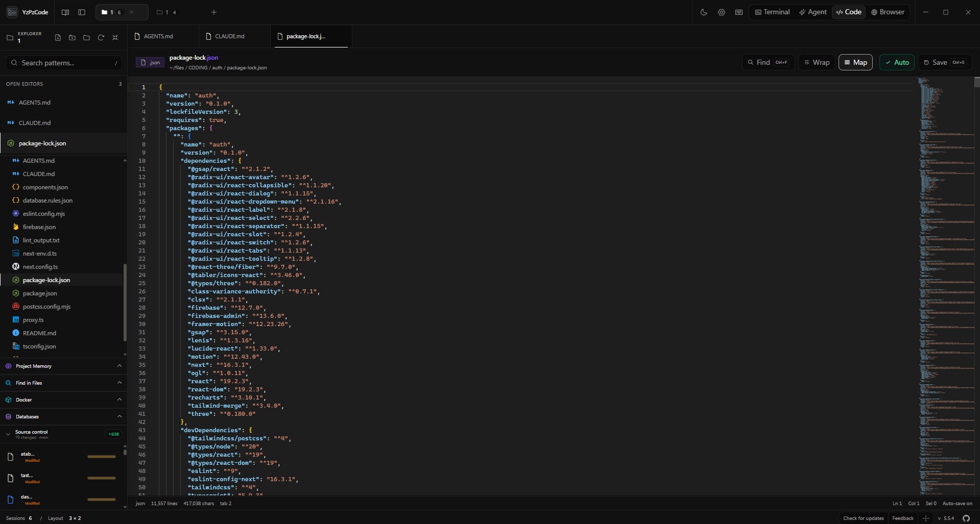The image size is (980, 524).
Task: Switch to the Agent view
Action: (x=812, y=12)
